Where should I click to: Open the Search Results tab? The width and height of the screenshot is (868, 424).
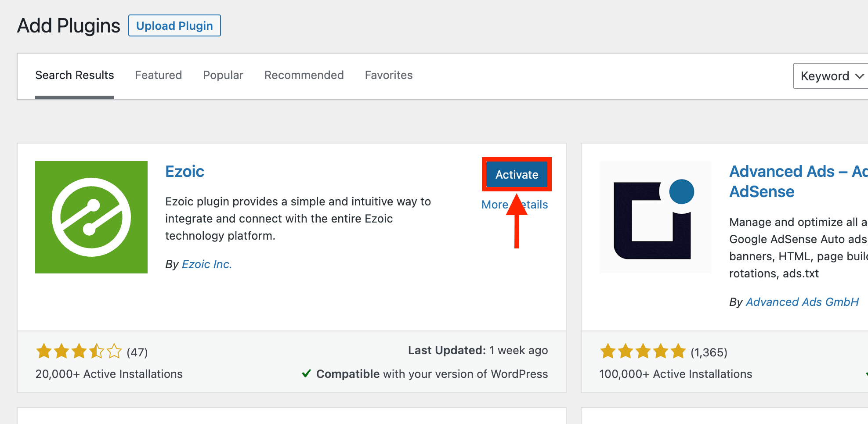[x=75, y=75]
